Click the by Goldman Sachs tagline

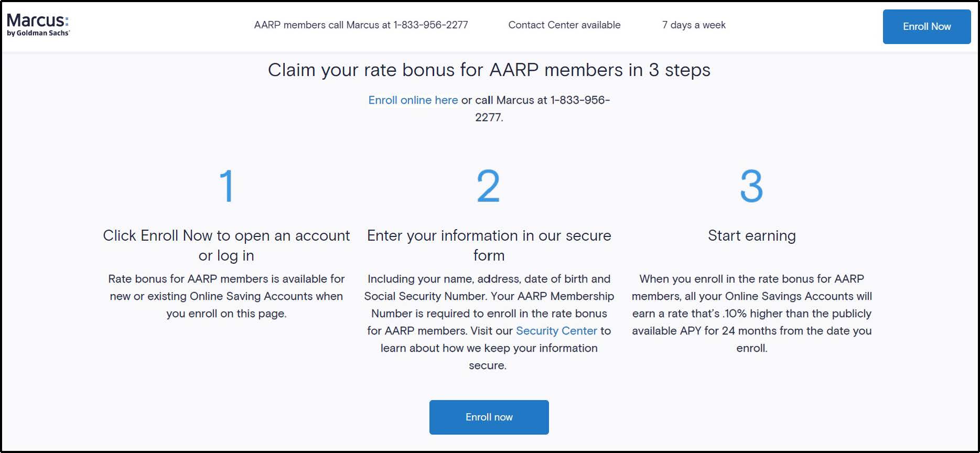(38, 33)
